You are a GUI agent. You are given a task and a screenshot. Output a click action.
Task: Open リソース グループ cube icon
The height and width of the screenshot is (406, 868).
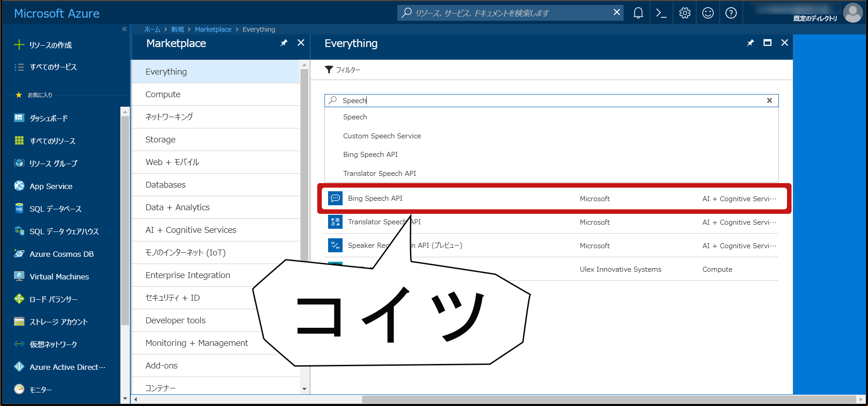(19, 163)
